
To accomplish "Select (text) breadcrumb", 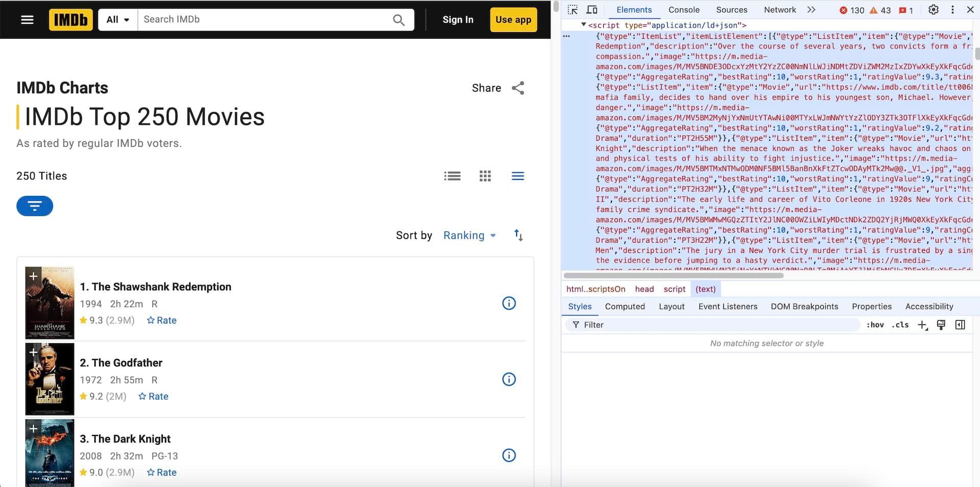I will click(x=705, y=289).
